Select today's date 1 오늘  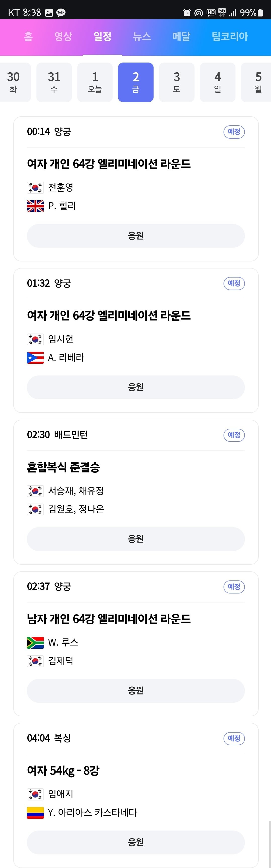[95, 82]
